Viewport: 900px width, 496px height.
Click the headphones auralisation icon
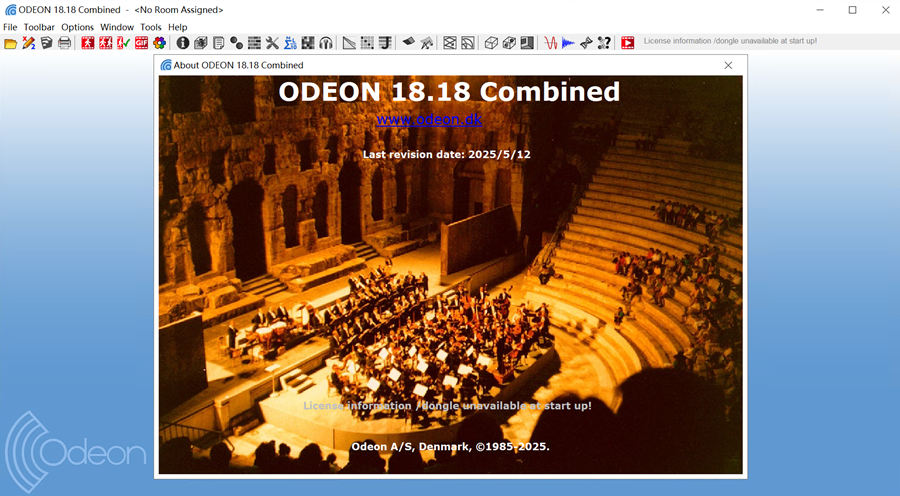tap(326, 42)
